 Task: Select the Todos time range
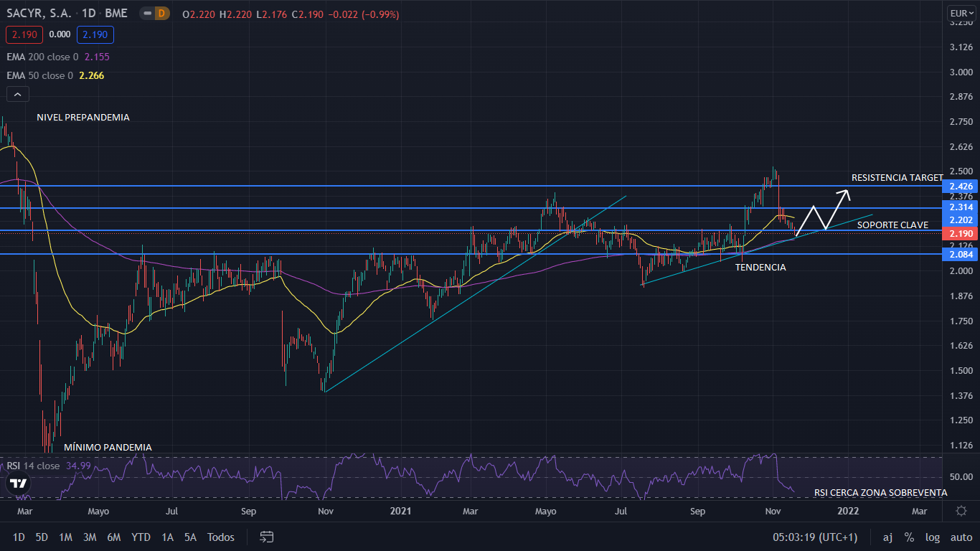pos(220,537)
